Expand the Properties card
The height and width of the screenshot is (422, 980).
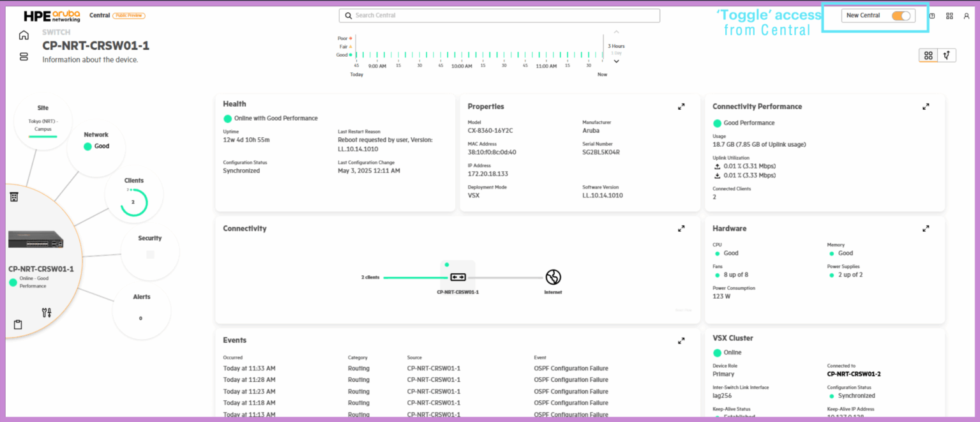coord(681,106)
